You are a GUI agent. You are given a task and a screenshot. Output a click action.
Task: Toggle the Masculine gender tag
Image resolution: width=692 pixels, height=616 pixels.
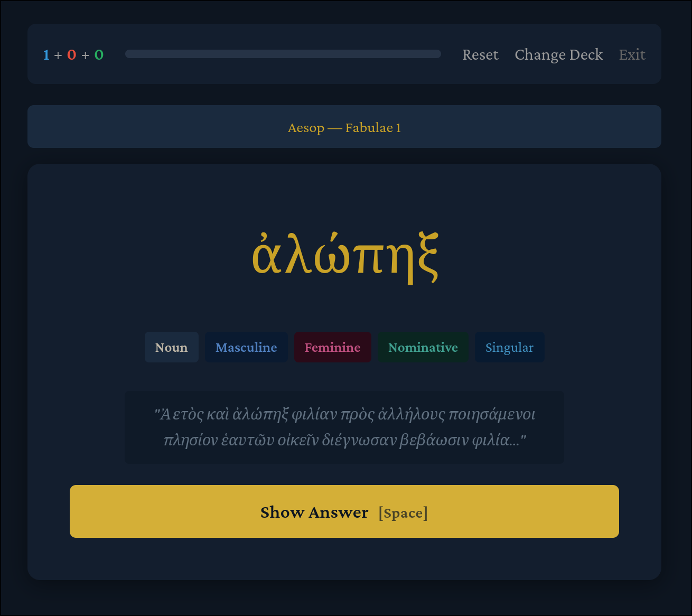point(246,348)
